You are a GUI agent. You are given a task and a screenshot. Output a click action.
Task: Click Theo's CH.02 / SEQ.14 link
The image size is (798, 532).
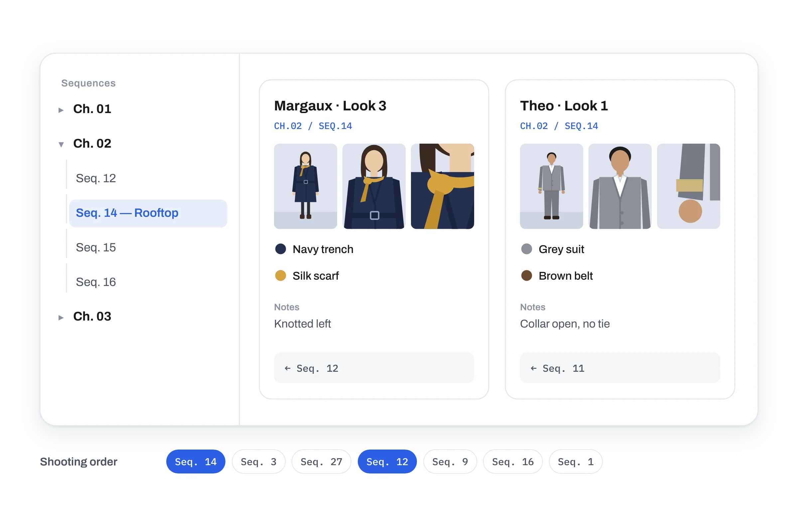click(559, 126)
